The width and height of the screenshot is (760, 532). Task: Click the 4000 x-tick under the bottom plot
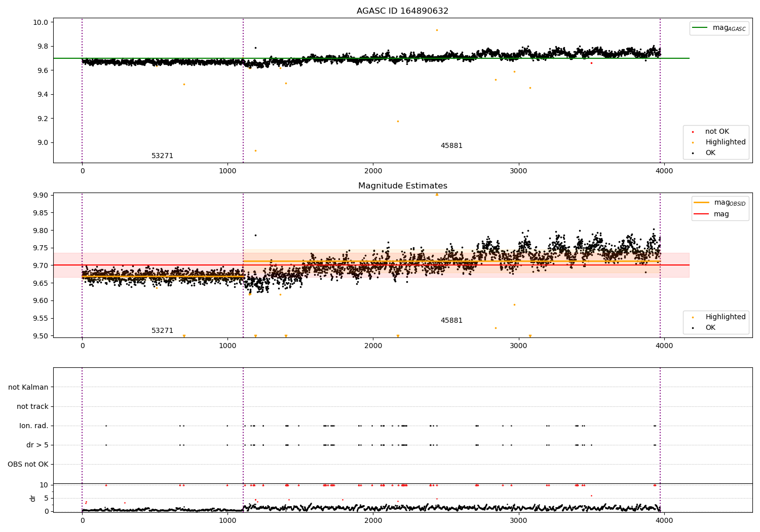[664, 520]
